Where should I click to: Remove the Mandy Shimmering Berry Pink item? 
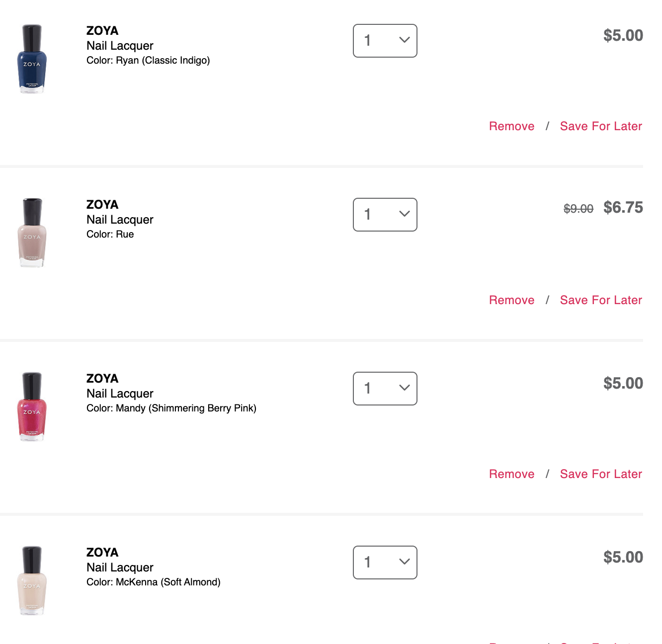pyautogui.click(x=512, y=474)
